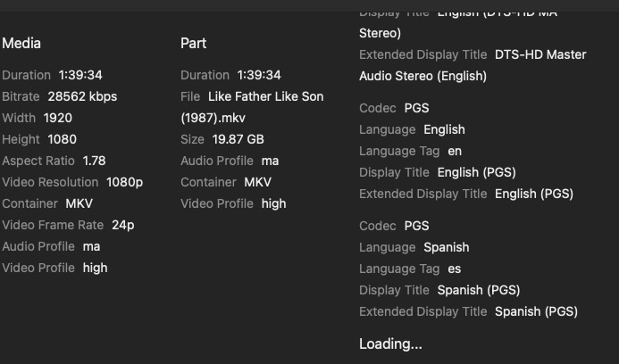Image resolution: width=619 pixels, height=364 pixels.
Task: Select MKV container value under Media
Action: (x=79, y=203)
